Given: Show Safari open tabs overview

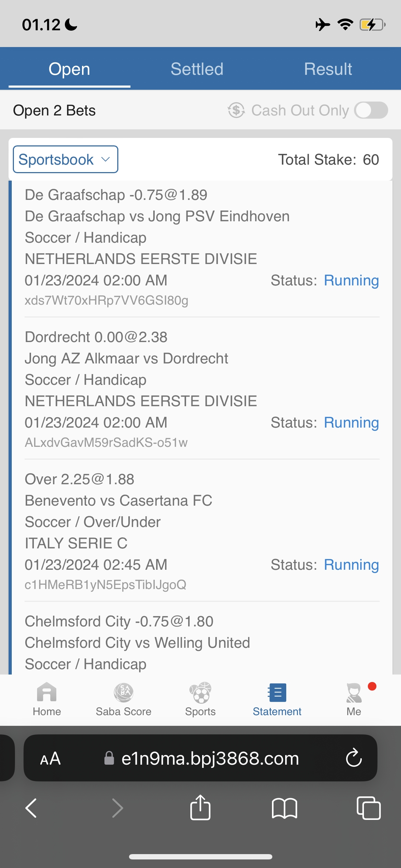Looking at the screenshot, I should (368, 808).
